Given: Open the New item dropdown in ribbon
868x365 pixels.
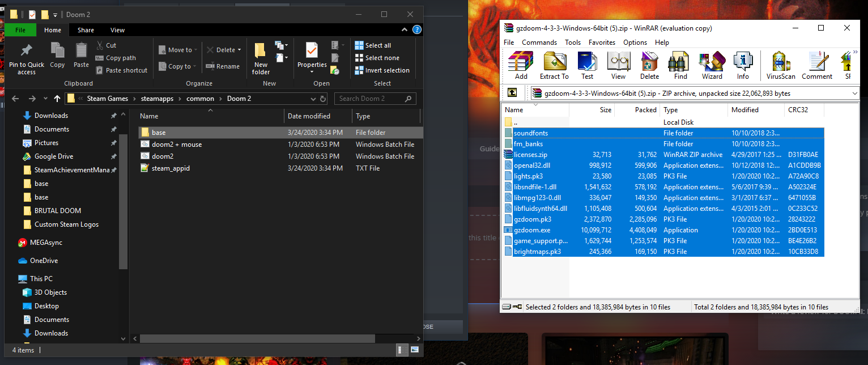Looking at the screenshot, I should (x=282, y=45).
